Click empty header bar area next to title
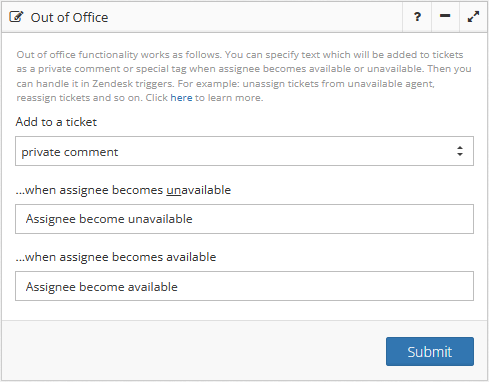 [x=253, y=17]
